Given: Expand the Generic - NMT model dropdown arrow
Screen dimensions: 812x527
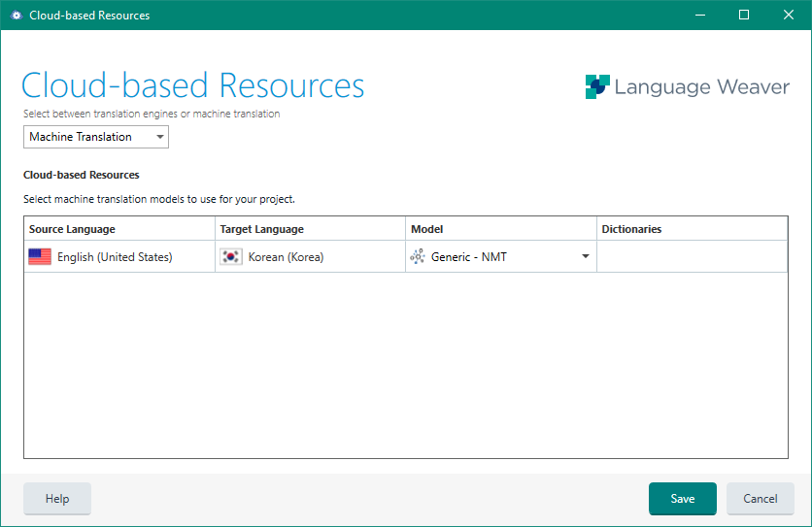Looking at the screenshot, I should click(x=585, y=257).
